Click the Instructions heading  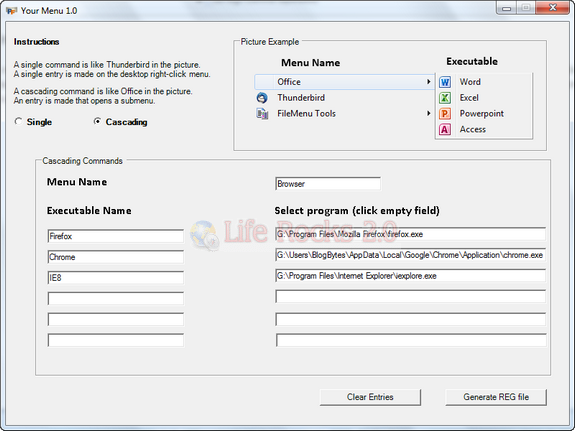[36, 41]
